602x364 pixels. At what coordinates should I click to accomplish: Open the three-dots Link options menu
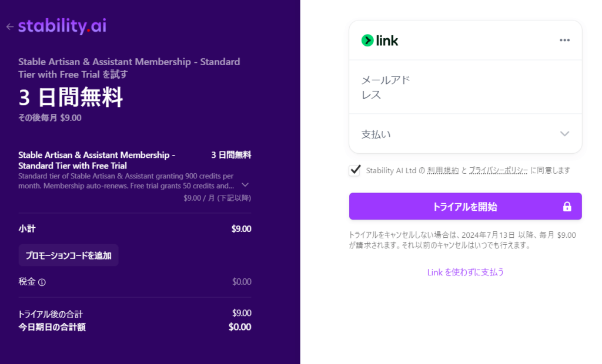tap(564, 41)
